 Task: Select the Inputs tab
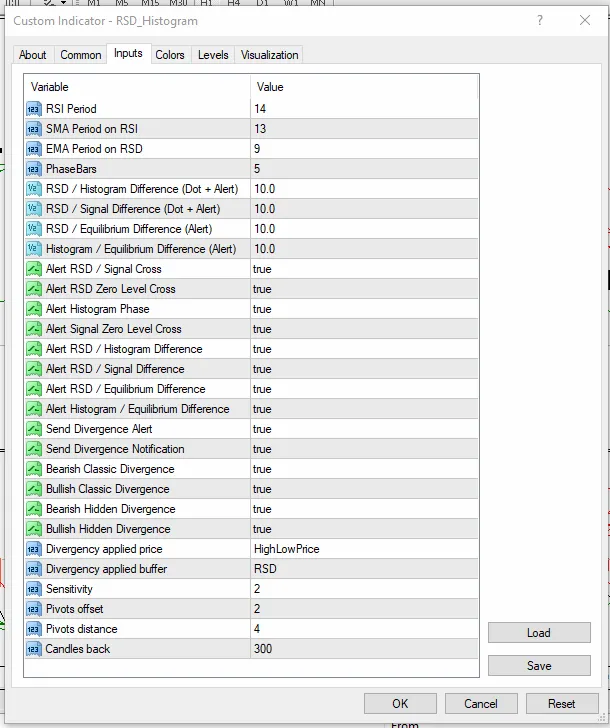pos(128,53)
